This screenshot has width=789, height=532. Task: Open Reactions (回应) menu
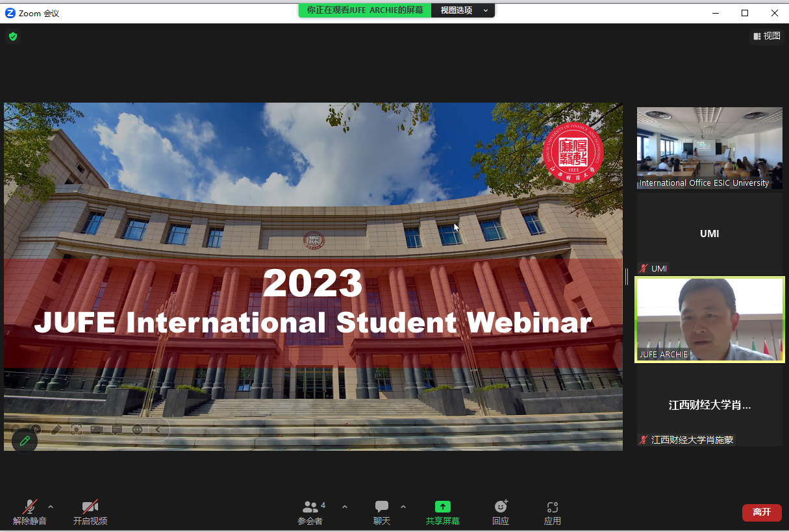point(500,512)
